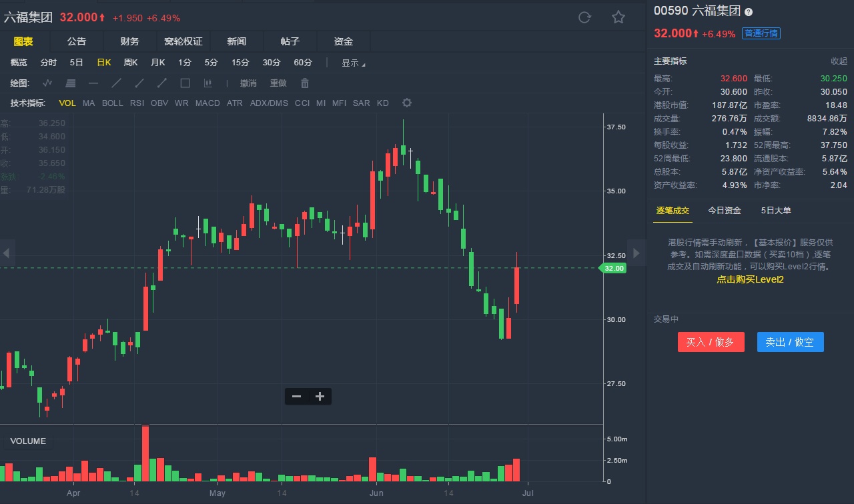Open the 显示 dropdown menu

[x=354, y=63]
